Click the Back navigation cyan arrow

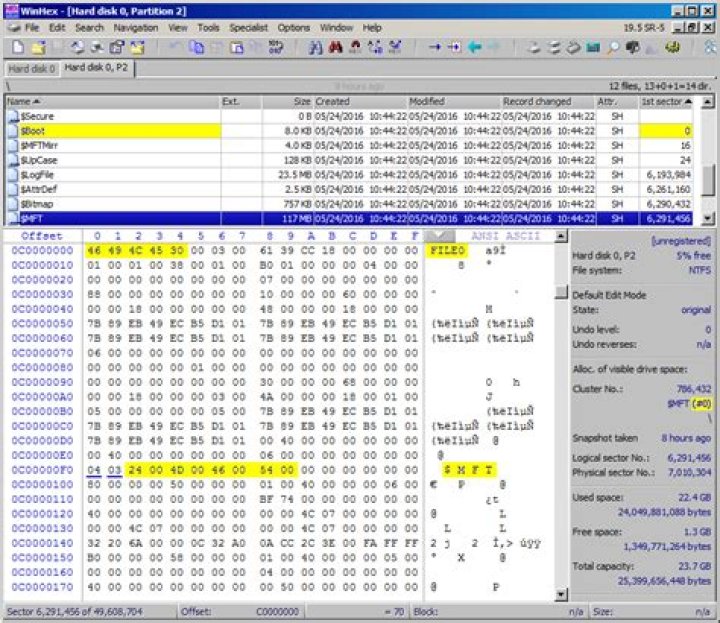(475, 47)
